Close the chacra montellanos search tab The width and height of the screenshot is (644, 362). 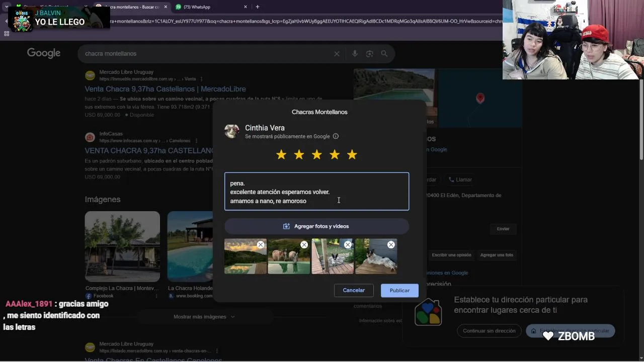[x=166, y=7]
